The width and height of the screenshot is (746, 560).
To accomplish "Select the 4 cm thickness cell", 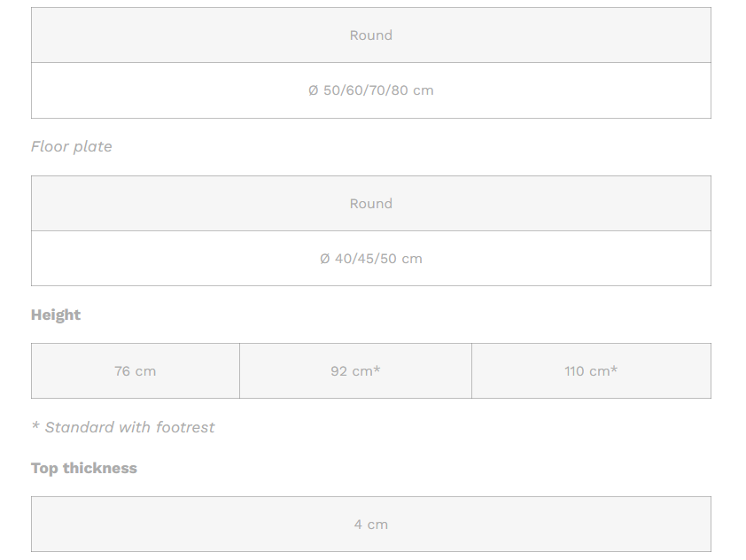I will [x=370, y=525].
